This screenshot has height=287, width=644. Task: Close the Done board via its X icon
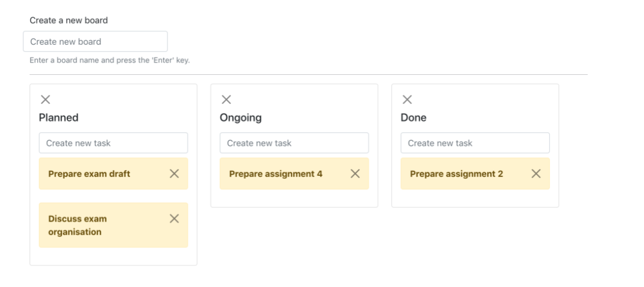coord(407,99)
